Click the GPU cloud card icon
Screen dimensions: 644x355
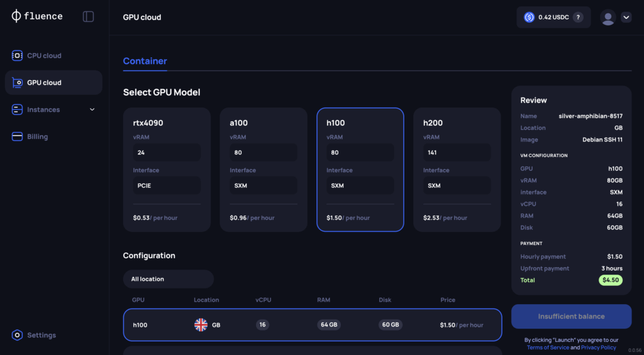(17, 83)
